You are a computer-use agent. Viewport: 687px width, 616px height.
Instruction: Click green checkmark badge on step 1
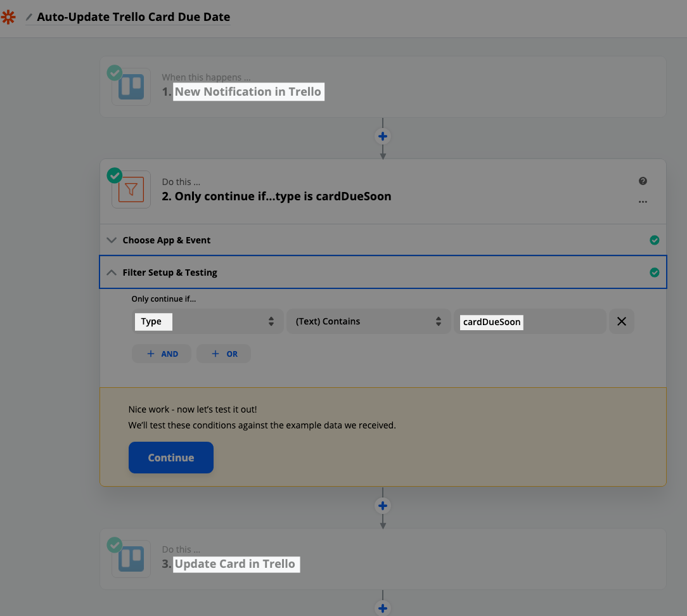[115, 73]
